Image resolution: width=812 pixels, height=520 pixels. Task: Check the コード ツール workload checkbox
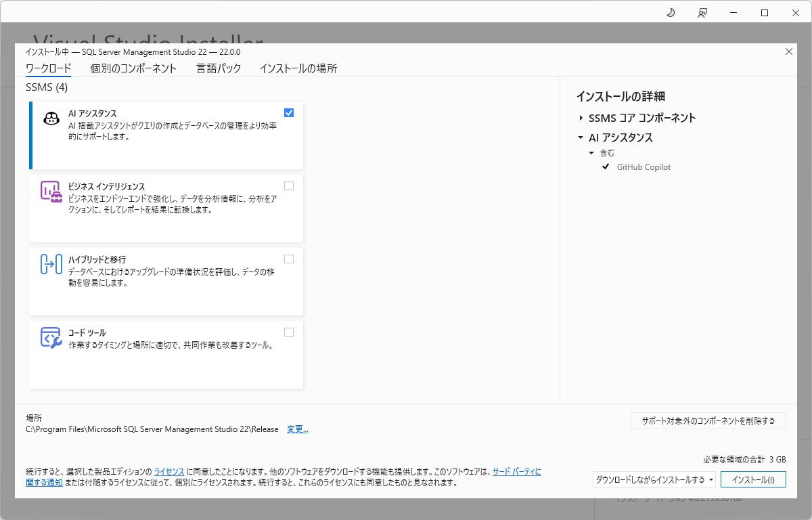(289, 332)
